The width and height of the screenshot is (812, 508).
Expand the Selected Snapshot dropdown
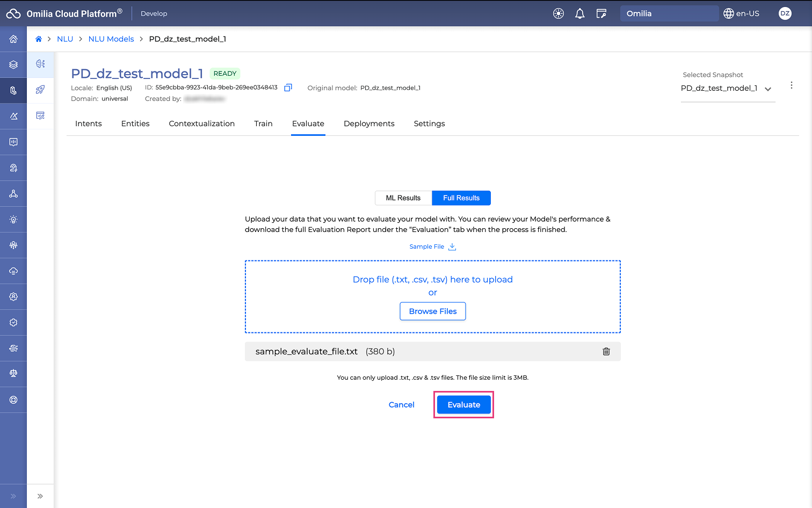(x=768, y=89)
